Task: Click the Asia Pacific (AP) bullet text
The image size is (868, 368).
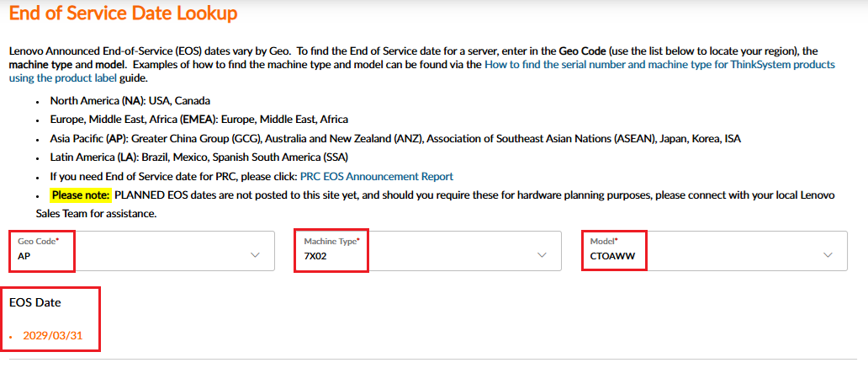Action: (395, 139)
